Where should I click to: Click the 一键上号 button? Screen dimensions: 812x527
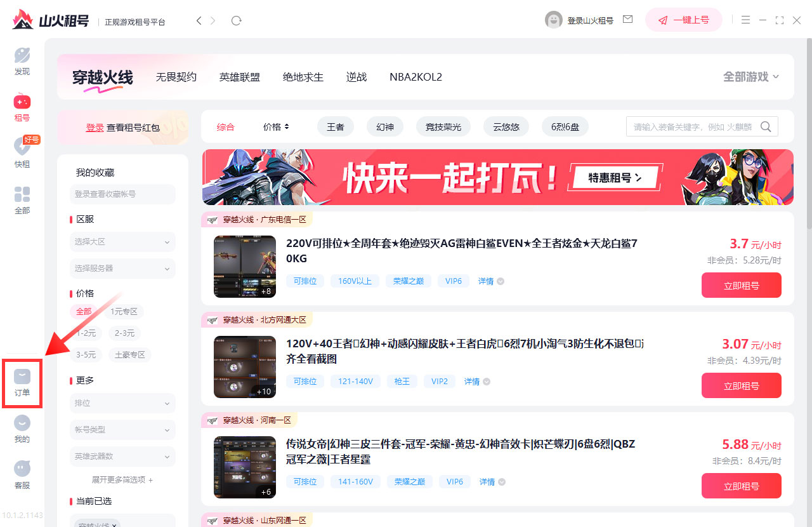click(684, 20)
